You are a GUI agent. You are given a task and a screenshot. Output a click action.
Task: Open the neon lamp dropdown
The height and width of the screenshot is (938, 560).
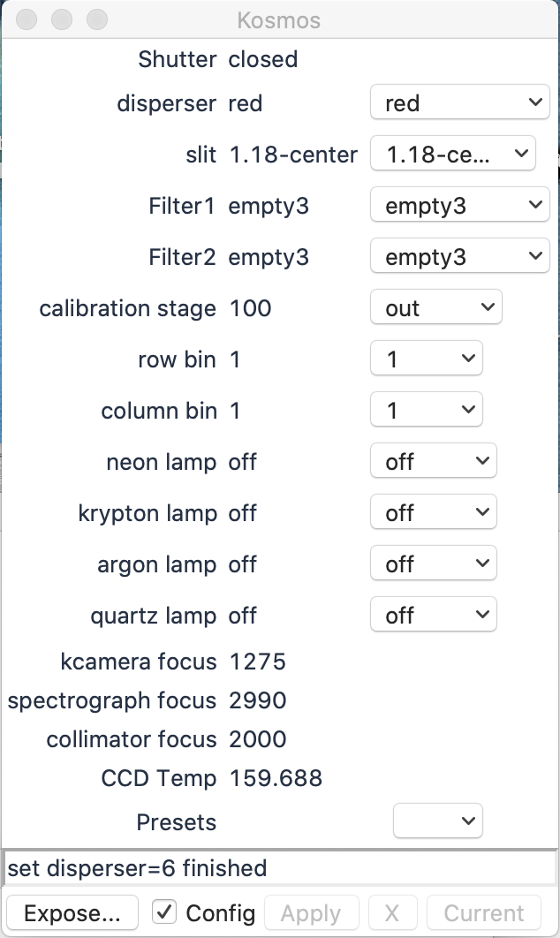(433, 462)
